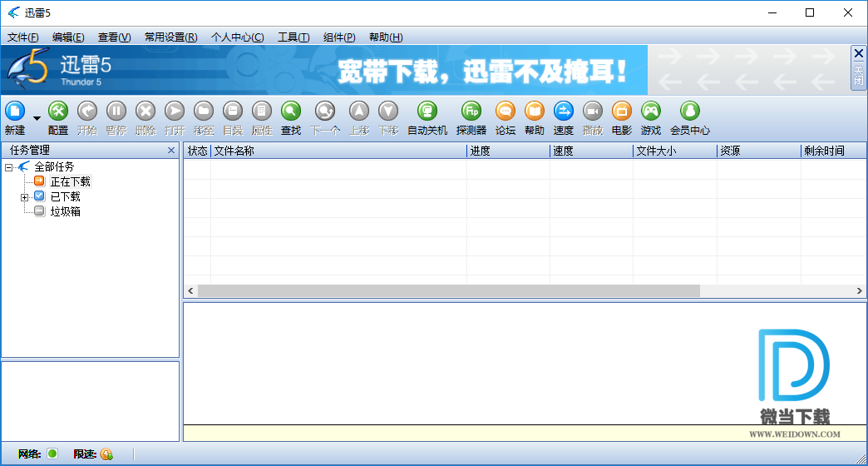868x466 pixels.
Task: Click the 播放 play video icon
Action: (x=592, y=112)
